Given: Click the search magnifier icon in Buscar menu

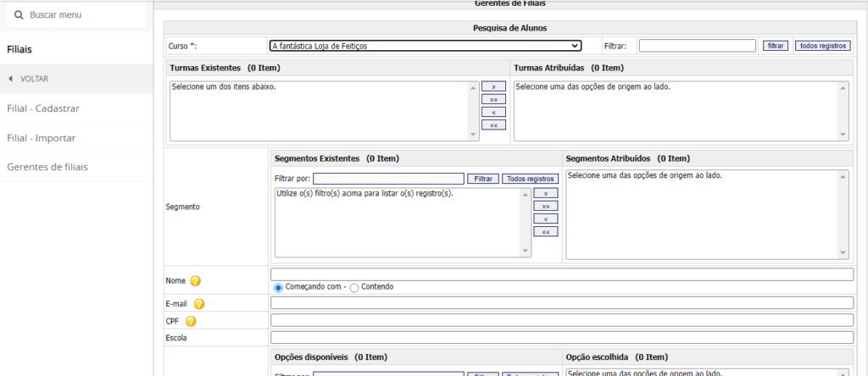Looking at the screenshot, I should point(19,15).
